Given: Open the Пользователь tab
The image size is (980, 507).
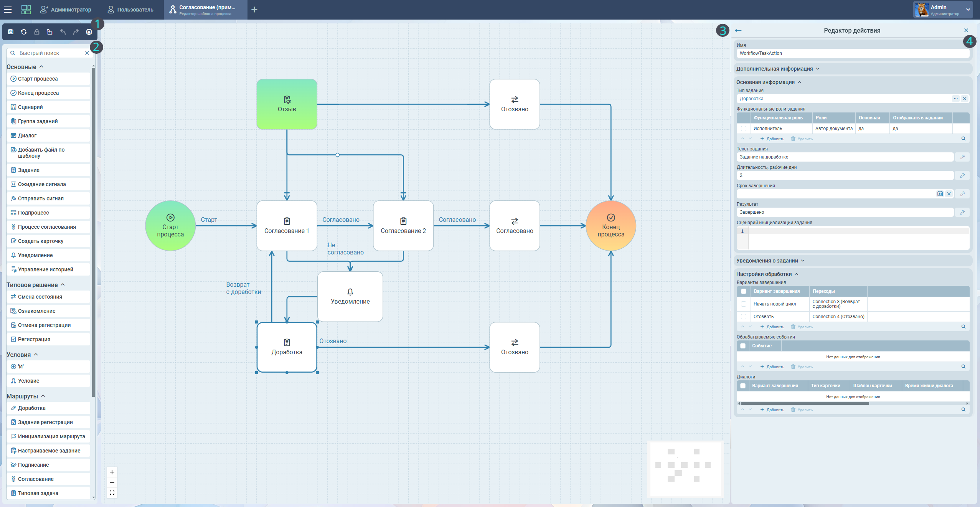Looking at the screenshot, I should [130, 10].
